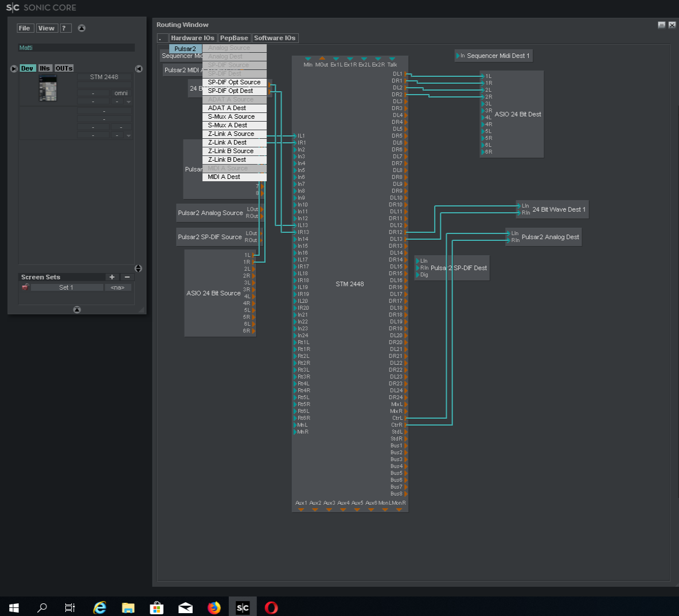The width and height of the screenshot is (679, 616).
Task: Collapse the project window with the arrow icon beside the ? menu
Action: point(81,28)
